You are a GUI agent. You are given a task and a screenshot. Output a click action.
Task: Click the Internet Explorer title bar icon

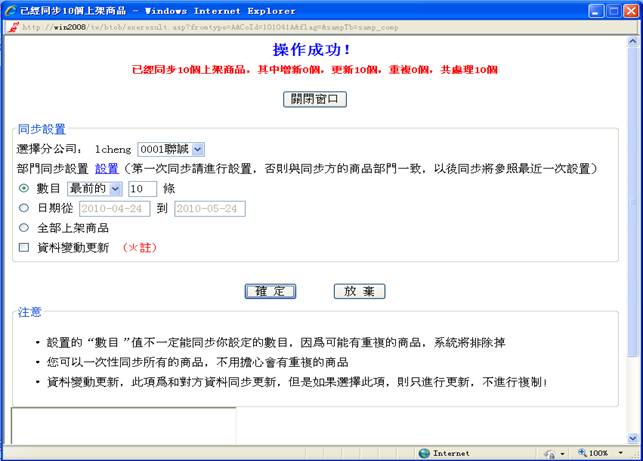tap(10, 9)
